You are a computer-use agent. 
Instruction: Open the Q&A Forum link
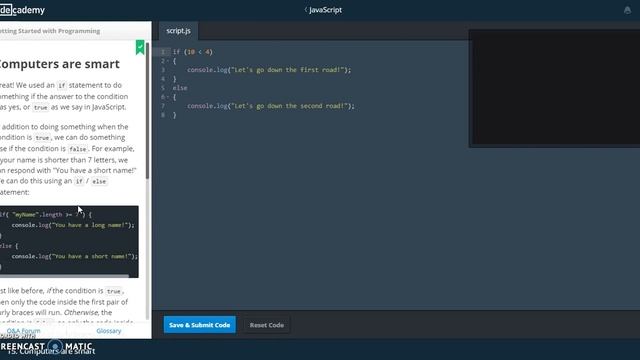pyautogui.click(x=23, y=331)
